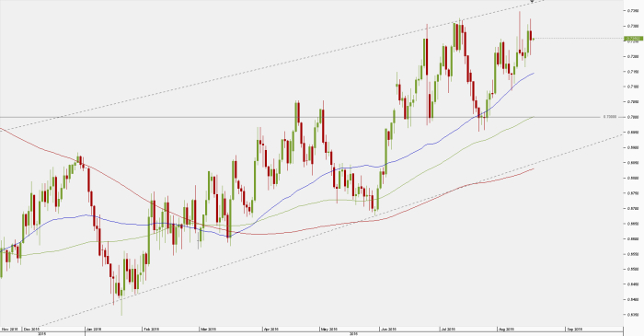The height and width of the screenshot is (336, 644).
Task: Select the lower dashed channel trendline
Action: click(328, 230)
